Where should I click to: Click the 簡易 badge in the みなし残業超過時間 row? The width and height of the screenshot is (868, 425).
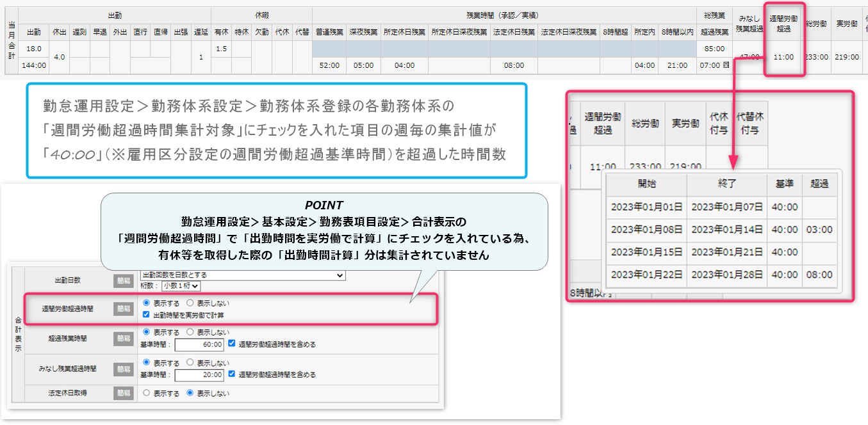coord(124,369)
